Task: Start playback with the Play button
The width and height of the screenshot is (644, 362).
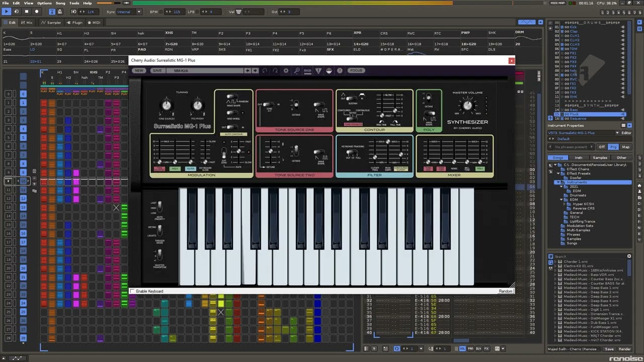Action: point(7,12)
